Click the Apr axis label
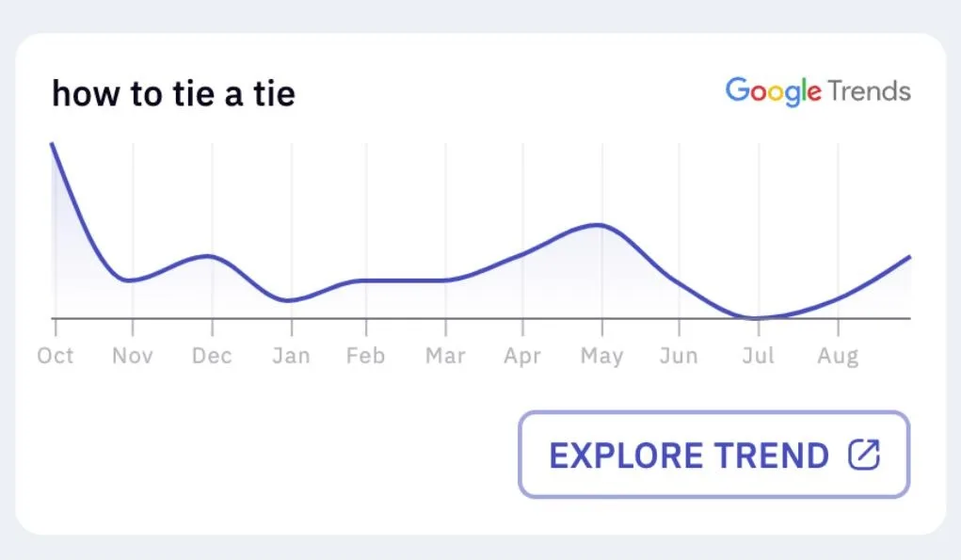This screenshot has width=961, height=560. (x=522, y=357)
